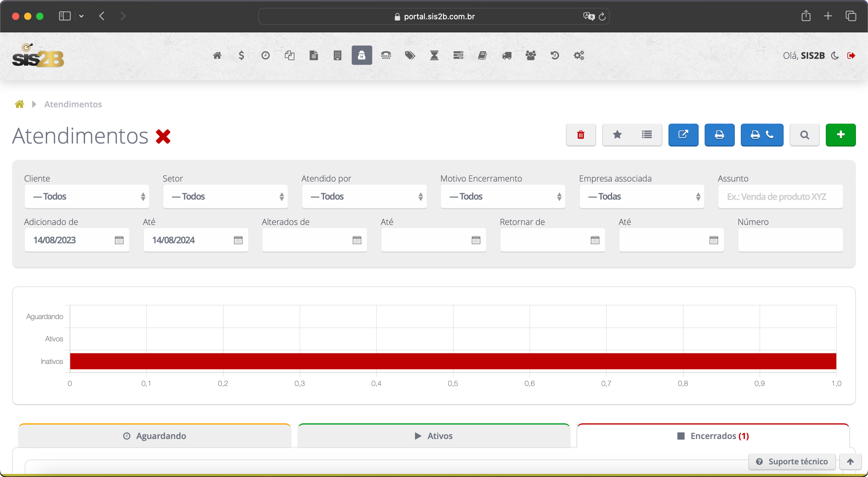Image resolution: width=868 pixels, height=477 pixels.
Task: Click the truck icon in top navigation
Action: (507, 55)
